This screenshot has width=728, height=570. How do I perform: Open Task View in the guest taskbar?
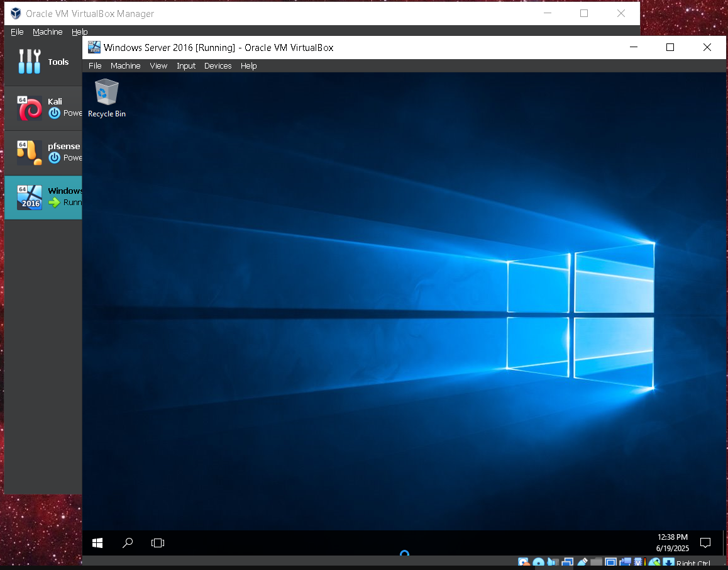(x=158, y=542)
